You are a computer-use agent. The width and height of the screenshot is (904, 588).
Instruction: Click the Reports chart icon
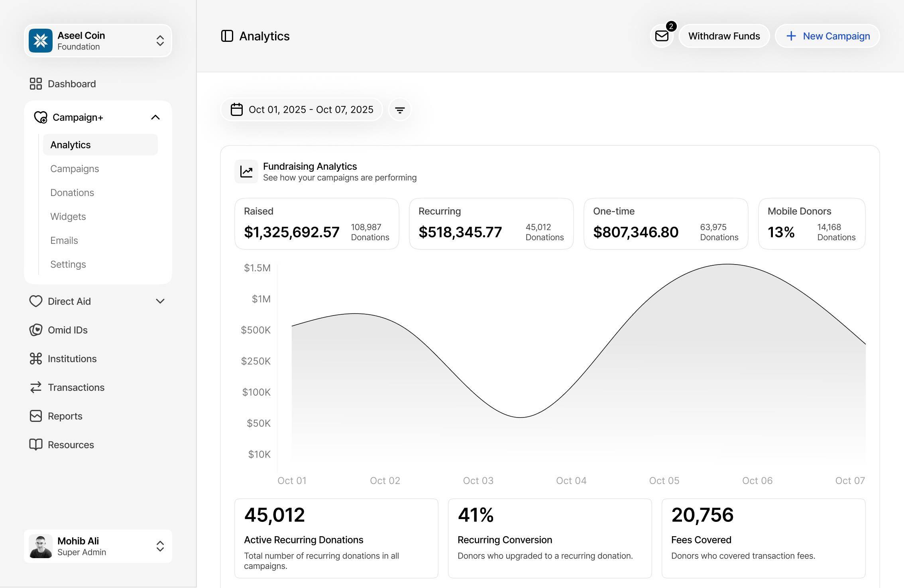(x=36, y=416)
